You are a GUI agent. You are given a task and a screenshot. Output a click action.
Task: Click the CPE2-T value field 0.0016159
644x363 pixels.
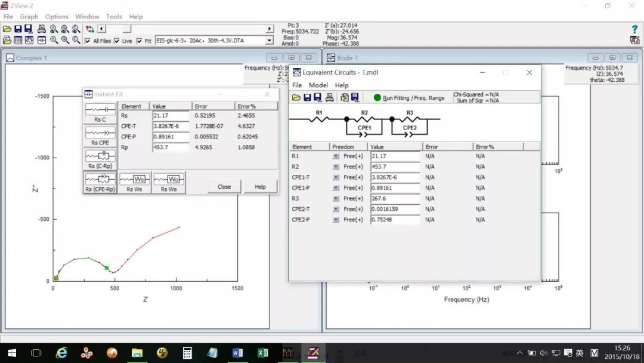coord(395,209)
